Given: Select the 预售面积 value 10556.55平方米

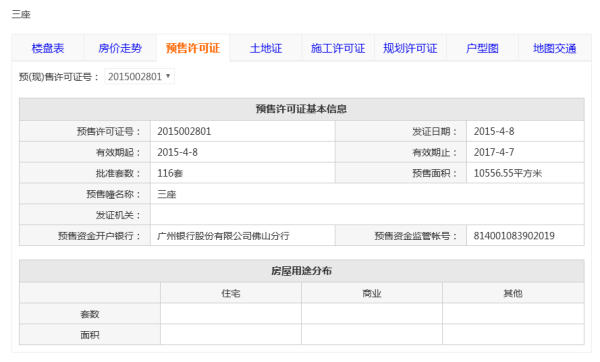Looking at the screenshot, I should tap(508, 173).
